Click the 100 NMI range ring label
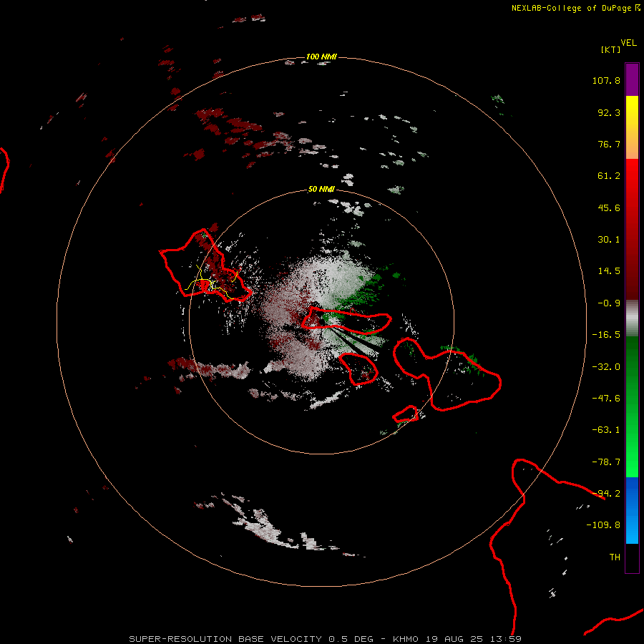 pyautogui.click(x=321, y=57)
